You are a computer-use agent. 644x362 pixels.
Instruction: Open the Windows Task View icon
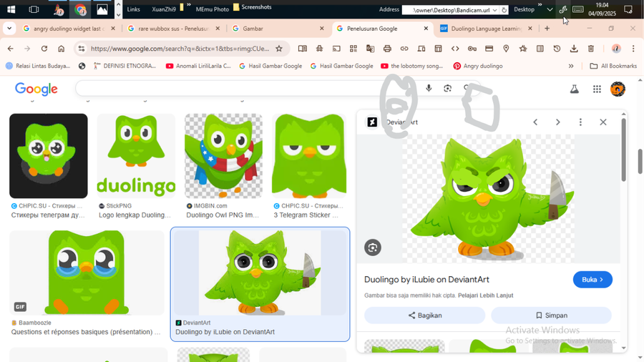(34, 9)
